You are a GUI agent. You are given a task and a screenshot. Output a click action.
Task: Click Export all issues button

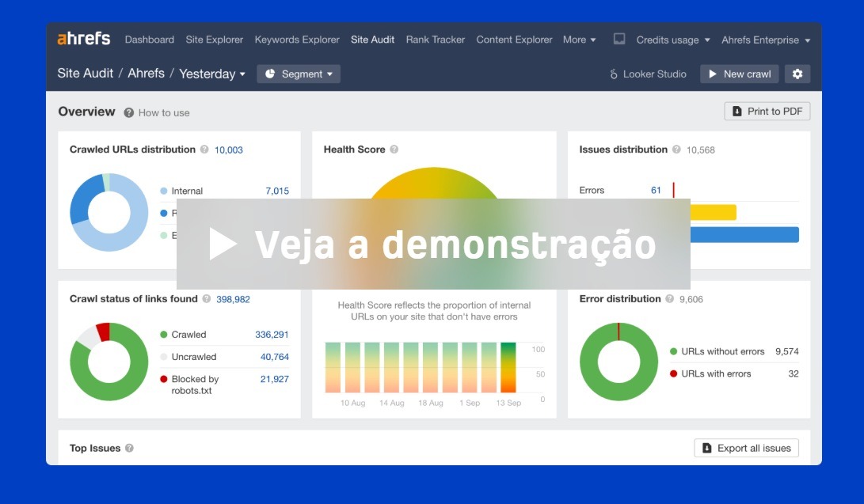(x=746, y=448)
